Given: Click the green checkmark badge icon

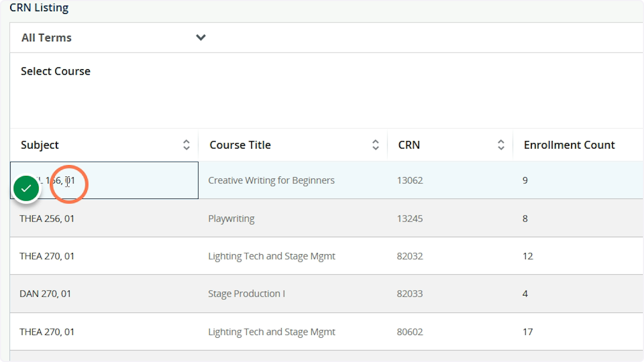Looking at the screenshot, I should [26, 188].
